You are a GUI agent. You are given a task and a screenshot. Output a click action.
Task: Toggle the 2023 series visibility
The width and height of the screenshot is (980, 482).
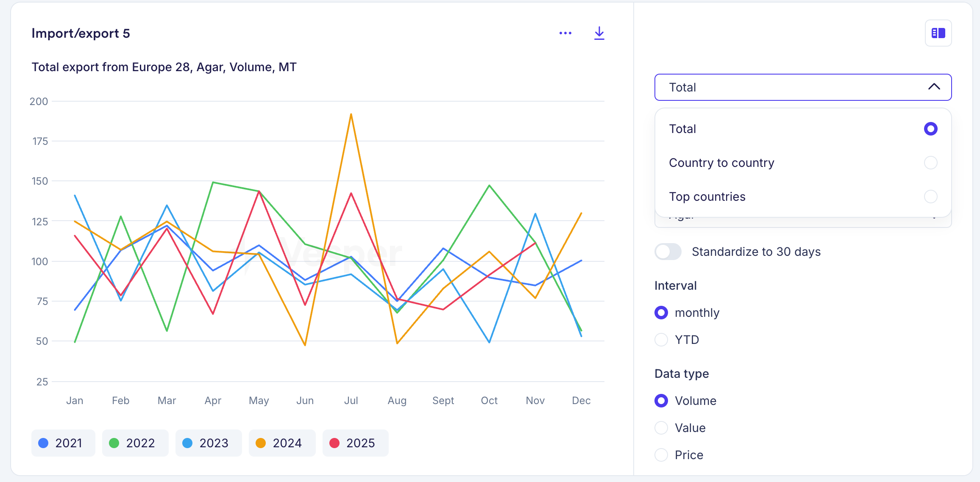(208, 443)
